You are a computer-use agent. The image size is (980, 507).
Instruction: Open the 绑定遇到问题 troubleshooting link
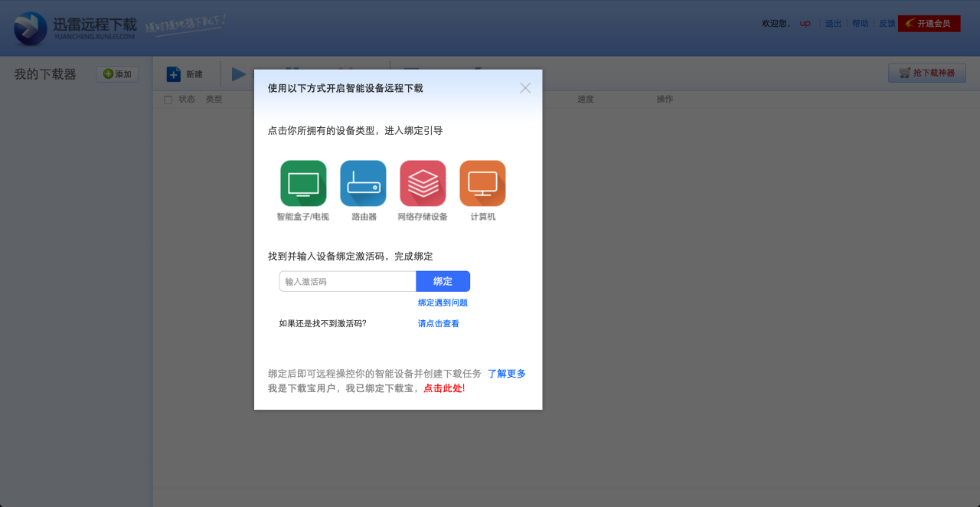pyautogui.click(x=443, y=302)
